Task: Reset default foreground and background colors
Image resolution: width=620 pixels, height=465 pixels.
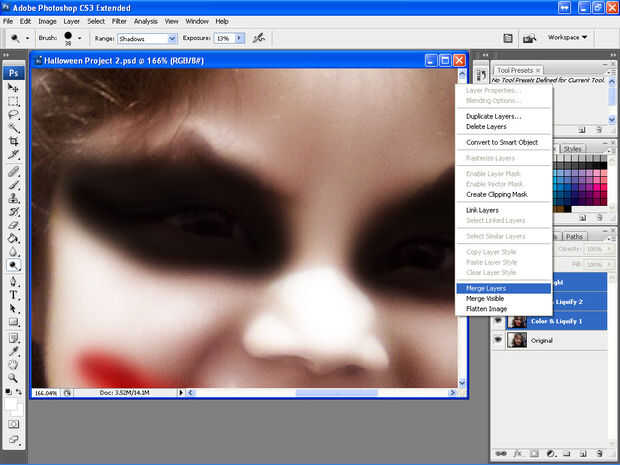Action: pyautogui.click(x=8, y=392)
